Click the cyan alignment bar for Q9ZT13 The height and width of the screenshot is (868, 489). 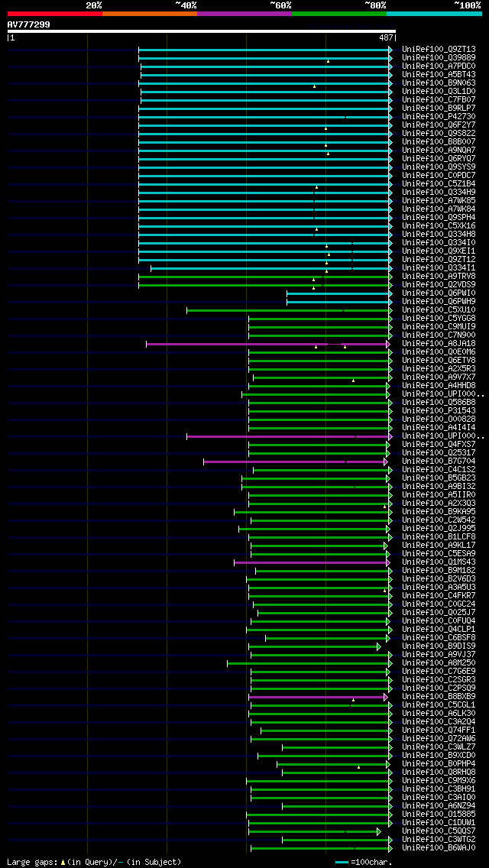(265, 50)
